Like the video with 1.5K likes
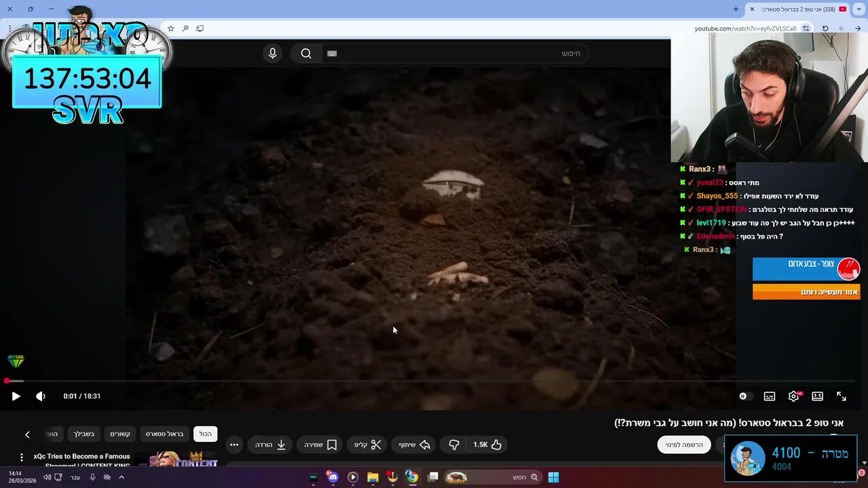 (x=488, y=445)
